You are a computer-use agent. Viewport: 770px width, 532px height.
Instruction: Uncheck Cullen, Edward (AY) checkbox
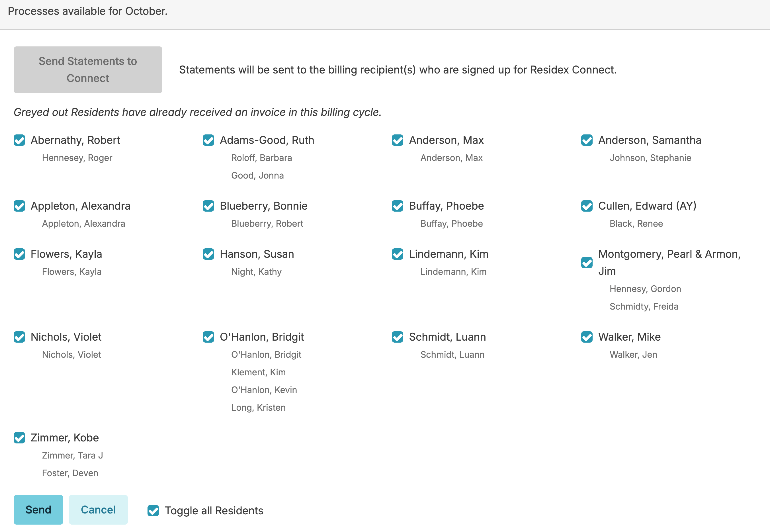click(587, 206)
